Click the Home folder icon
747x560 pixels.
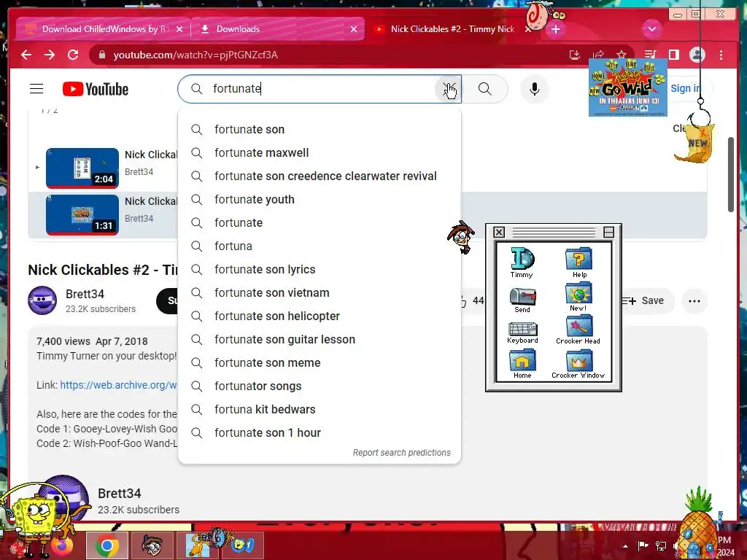point(522,364)
